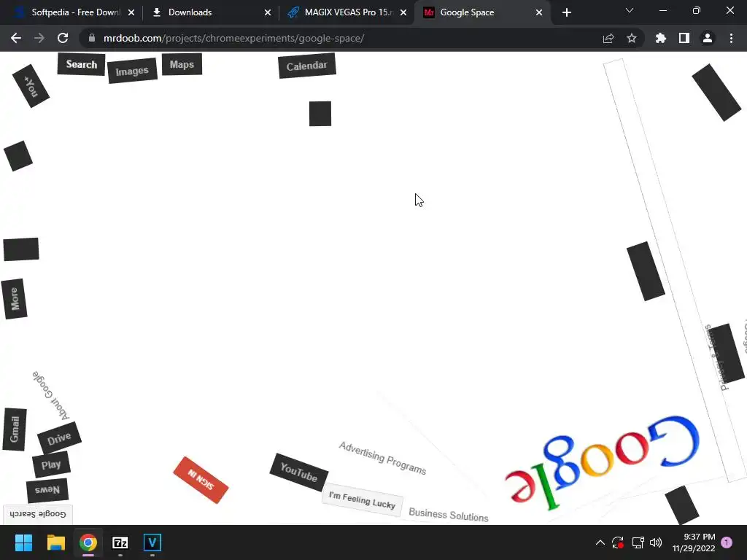Open the Advertising Programs link
Viewport: 747px width, 560px height.
coord(382,458)
